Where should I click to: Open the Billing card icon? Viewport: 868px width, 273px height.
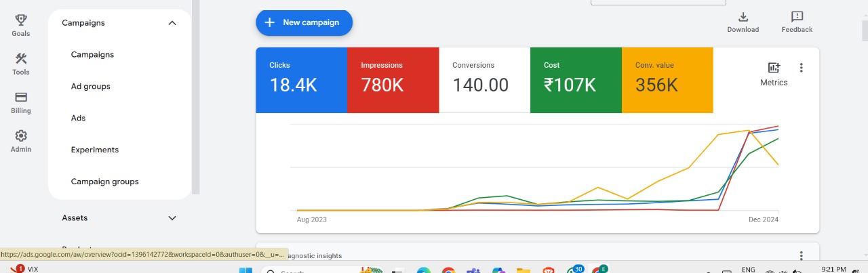pos(20,98)
